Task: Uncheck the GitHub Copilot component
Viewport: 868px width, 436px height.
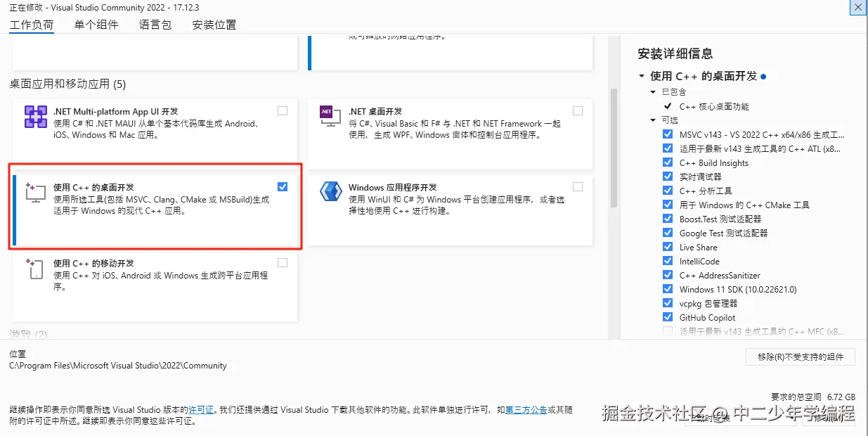Action: 667,316
